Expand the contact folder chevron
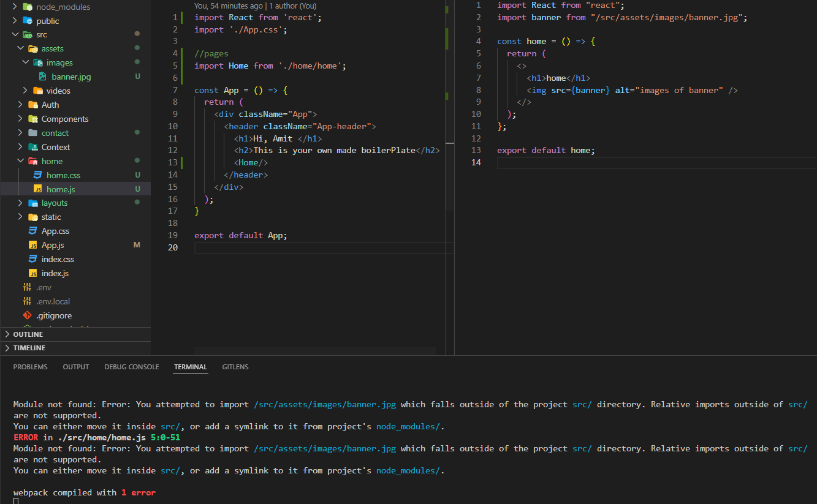817x504 pixels. pos(20,134)
